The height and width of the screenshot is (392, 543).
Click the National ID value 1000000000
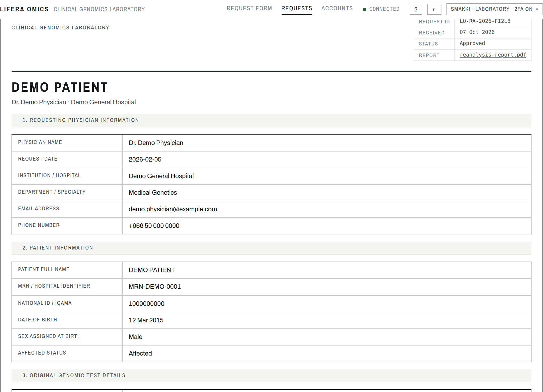[x=146, y=304]
